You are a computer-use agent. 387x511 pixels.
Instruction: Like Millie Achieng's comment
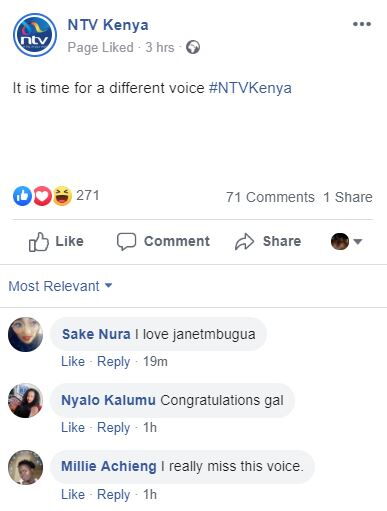click(x=73, y=494)
